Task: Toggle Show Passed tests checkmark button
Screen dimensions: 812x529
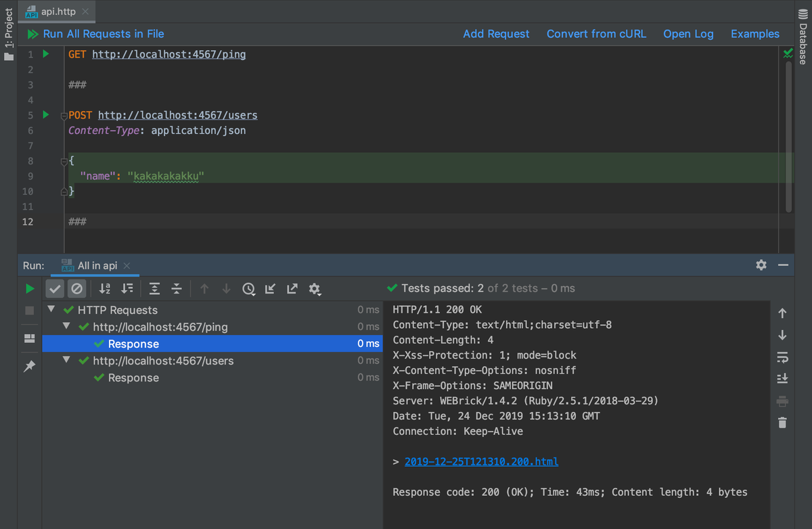Action: click(x=55, y=289)
